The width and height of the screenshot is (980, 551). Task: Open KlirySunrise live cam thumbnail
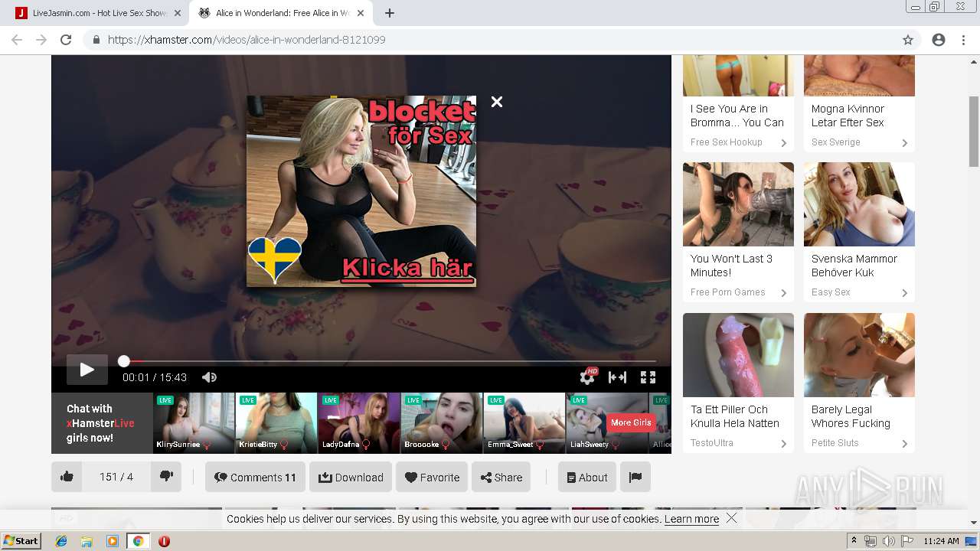tap(194, 423)
